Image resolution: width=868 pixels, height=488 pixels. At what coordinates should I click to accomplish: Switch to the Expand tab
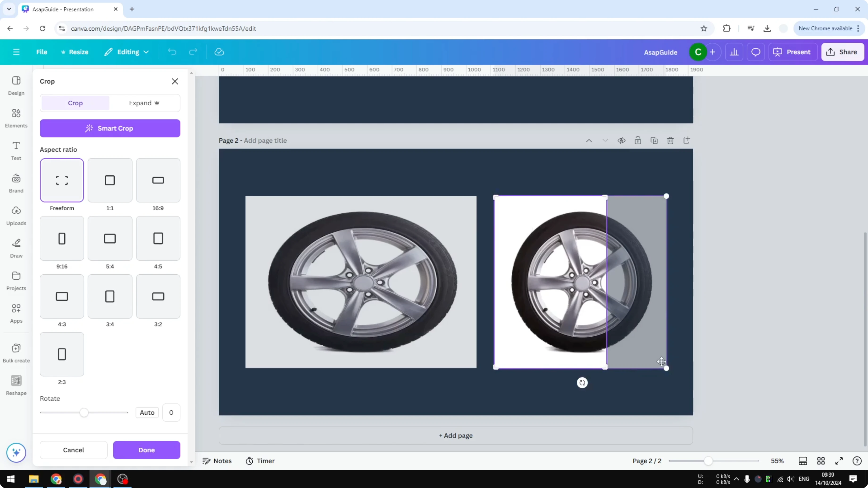(x=145, y=103)
